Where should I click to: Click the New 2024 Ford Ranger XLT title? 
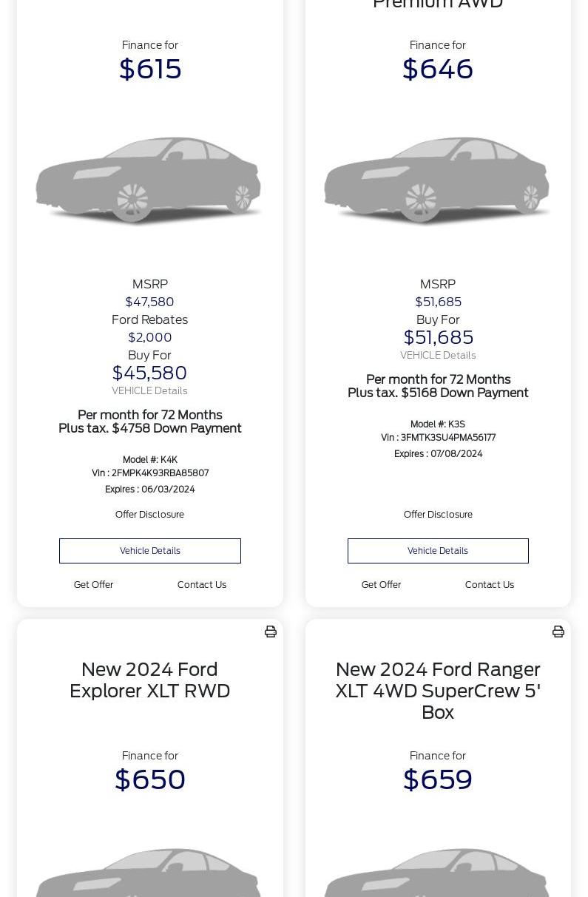438,691
